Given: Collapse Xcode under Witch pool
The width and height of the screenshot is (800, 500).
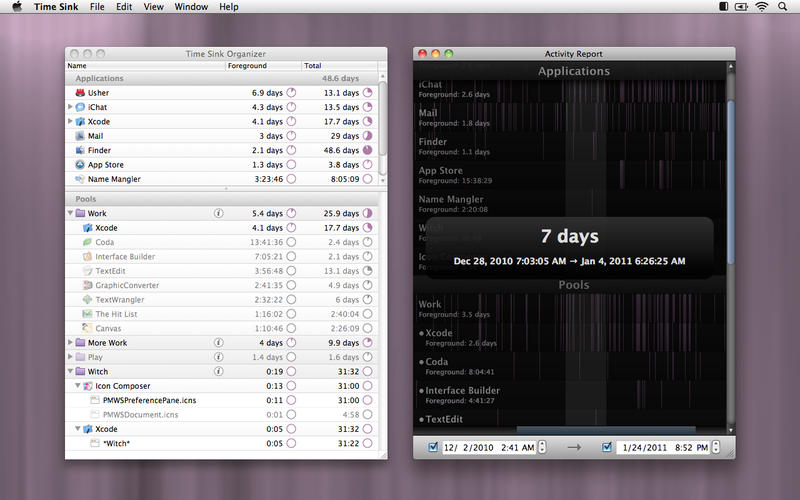Looking at the screenshot, I should 78,429.
